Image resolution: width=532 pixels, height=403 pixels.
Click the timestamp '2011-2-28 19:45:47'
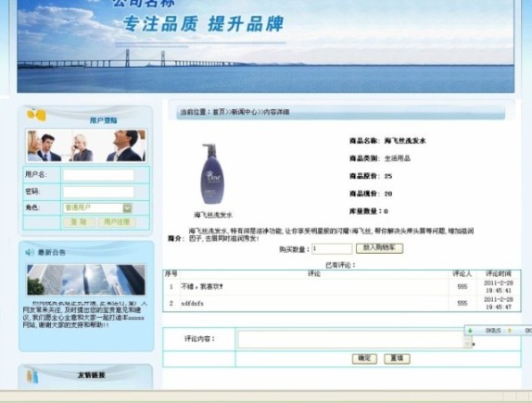(x=499, y=303)
